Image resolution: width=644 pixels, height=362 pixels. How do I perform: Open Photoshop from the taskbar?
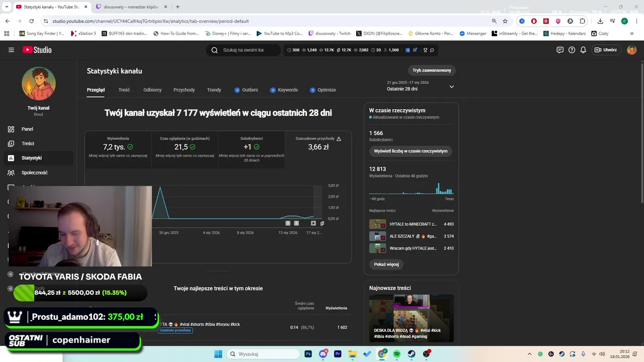308,354
